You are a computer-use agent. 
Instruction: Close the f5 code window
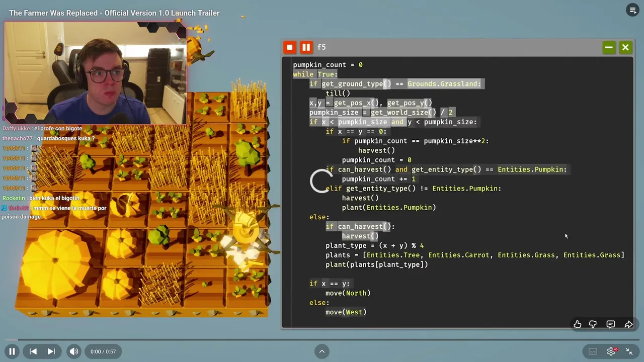(x=625, y=47)
